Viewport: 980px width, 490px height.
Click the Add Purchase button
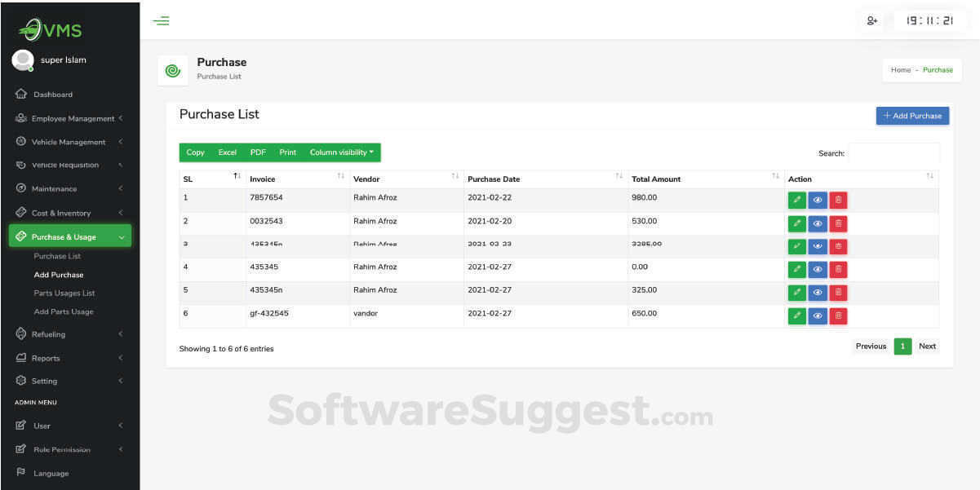coord(912,116)
